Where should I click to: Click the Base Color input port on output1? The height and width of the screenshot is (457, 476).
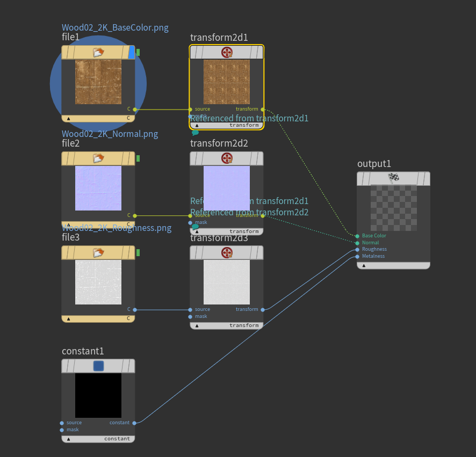[357, 236]
